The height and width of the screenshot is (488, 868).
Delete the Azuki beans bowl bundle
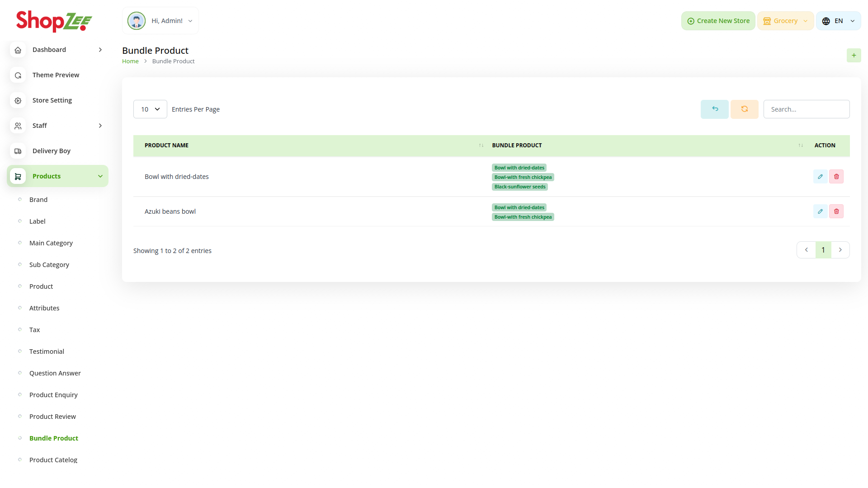click(x=836, y=211)
